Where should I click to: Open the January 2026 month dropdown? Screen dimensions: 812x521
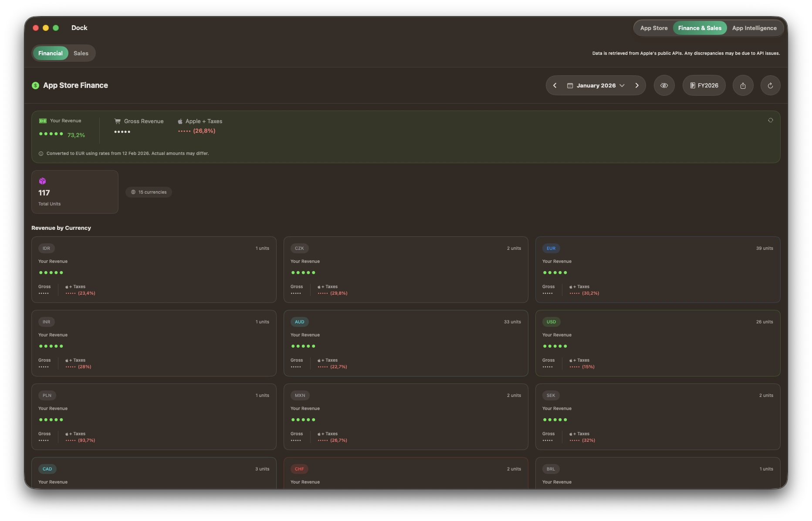click(x=595, y=85)
